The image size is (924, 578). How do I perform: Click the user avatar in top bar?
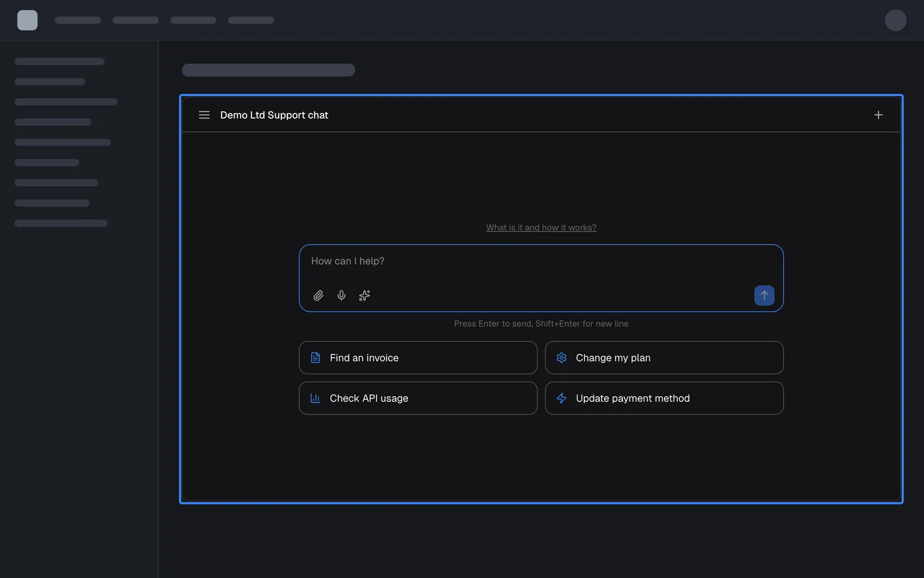(895, 21)
